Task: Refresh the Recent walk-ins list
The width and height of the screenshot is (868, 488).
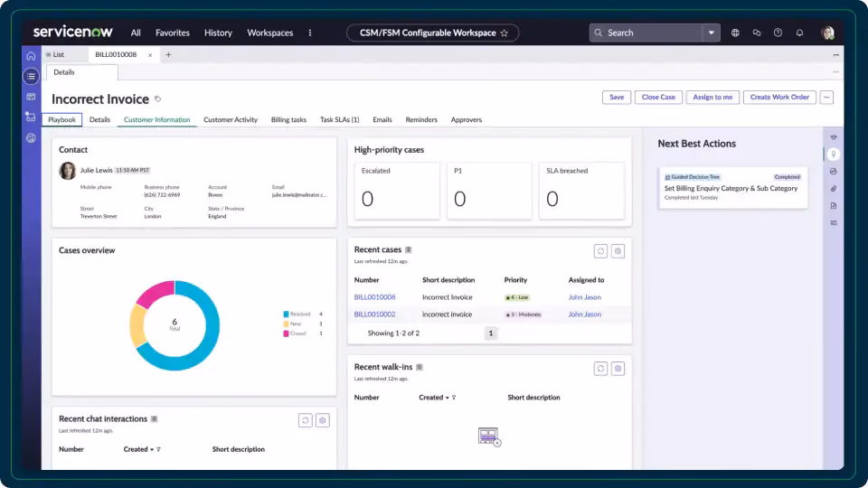Action: point(600,369)
